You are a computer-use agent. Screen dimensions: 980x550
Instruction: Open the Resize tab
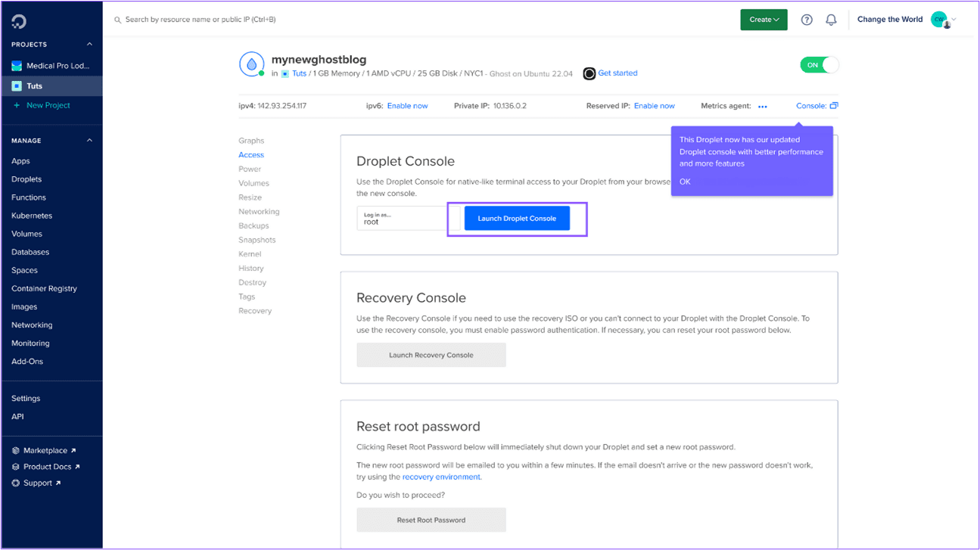250,197
